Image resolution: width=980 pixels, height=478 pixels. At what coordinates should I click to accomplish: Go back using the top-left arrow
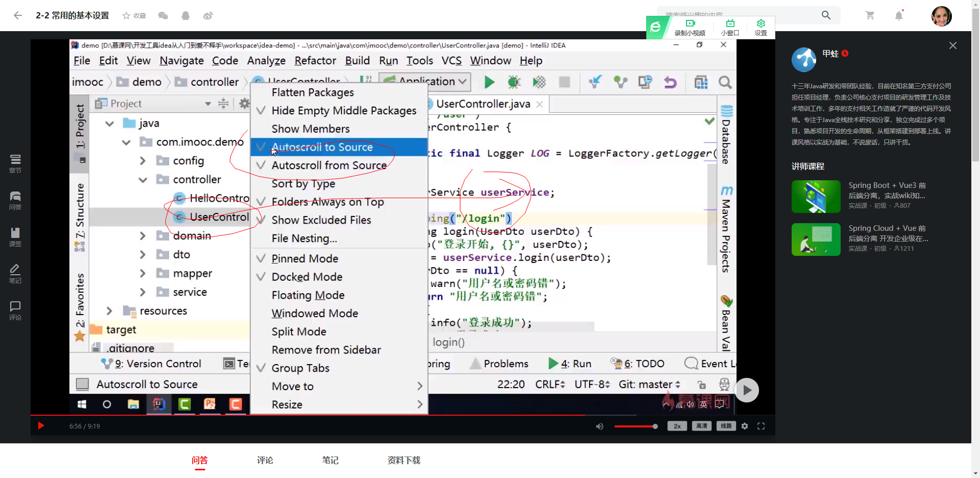click(18, 15)
